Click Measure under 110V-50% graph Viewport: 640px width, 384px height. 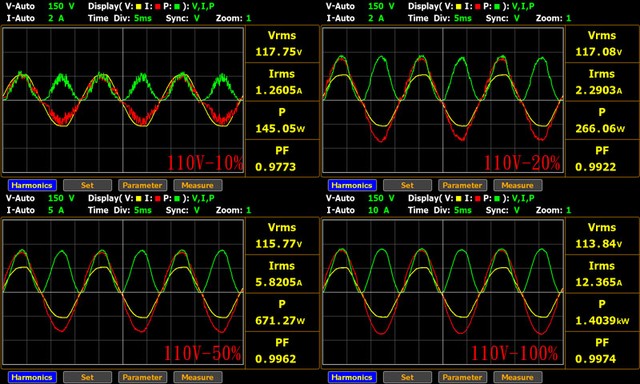pos(198,377)
